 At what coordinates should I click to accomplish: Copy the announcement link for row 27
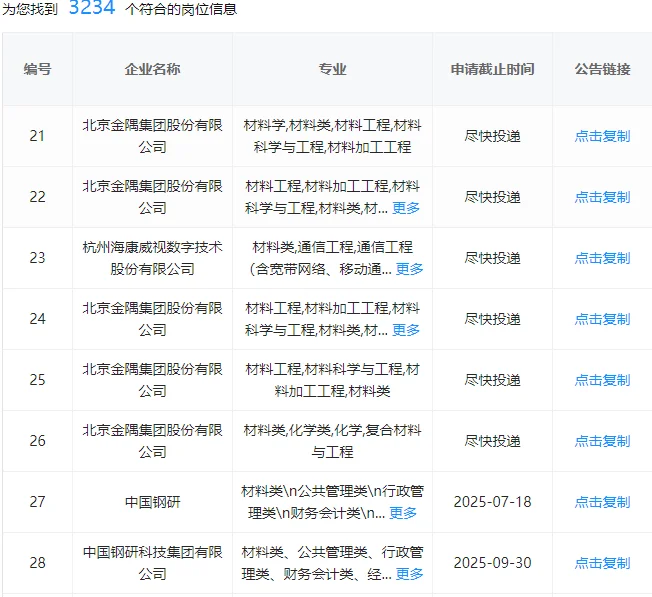coord(602,502)
